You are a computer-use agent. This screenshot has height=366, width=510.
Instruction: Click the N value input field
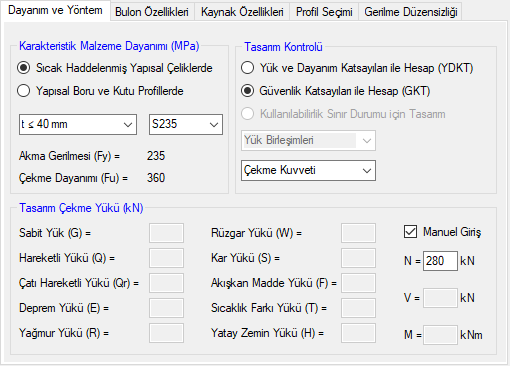coord(440,261)
